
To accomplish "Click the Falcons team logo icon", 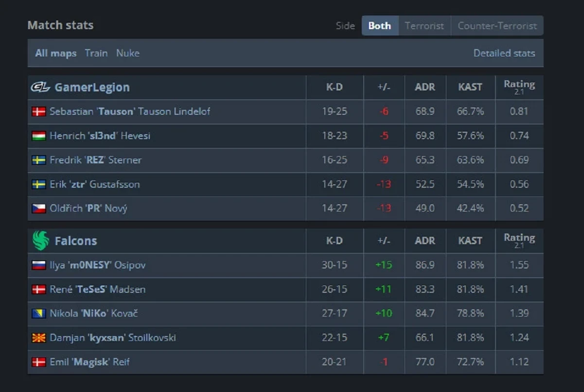I will click(x=41, y=241).
